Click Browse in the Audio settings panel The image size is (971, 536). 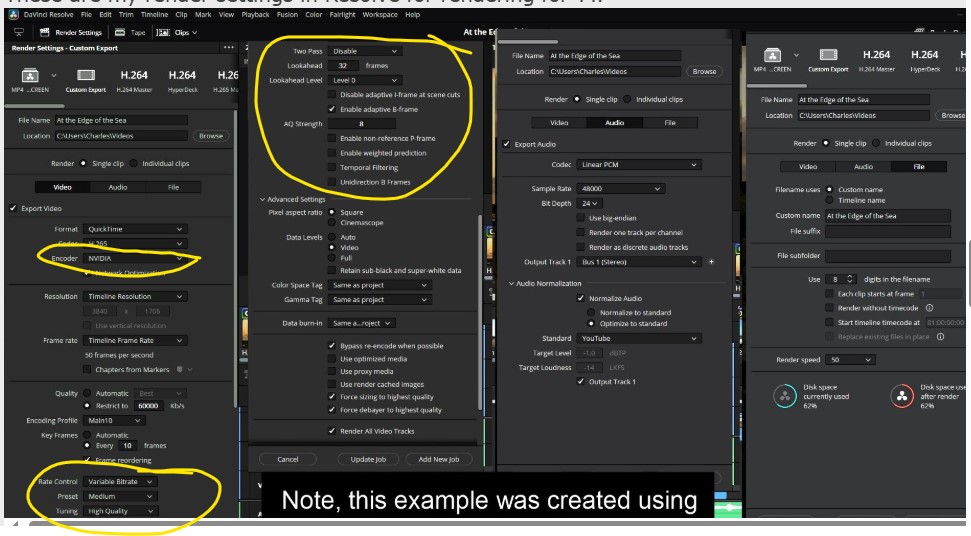coord(704,71)
